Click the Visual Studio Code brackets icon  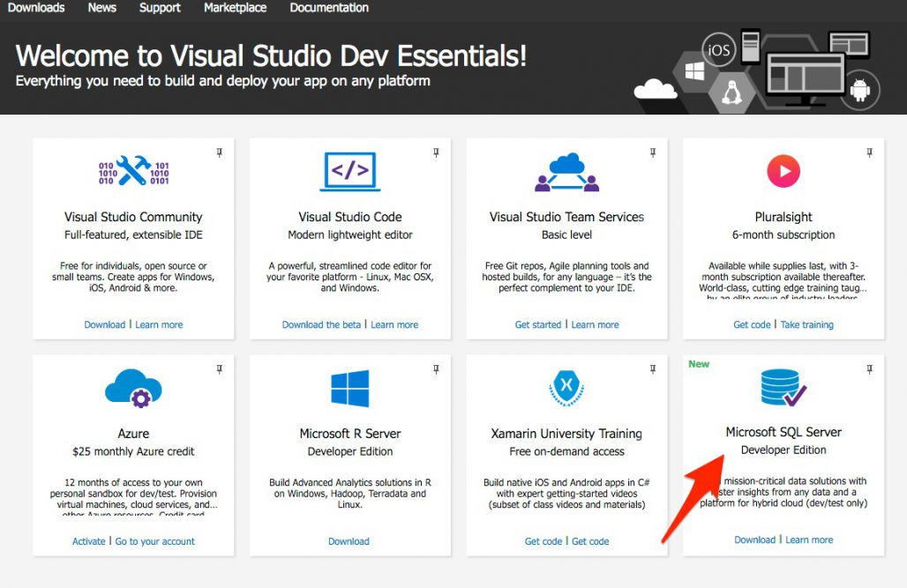point(350,171)
